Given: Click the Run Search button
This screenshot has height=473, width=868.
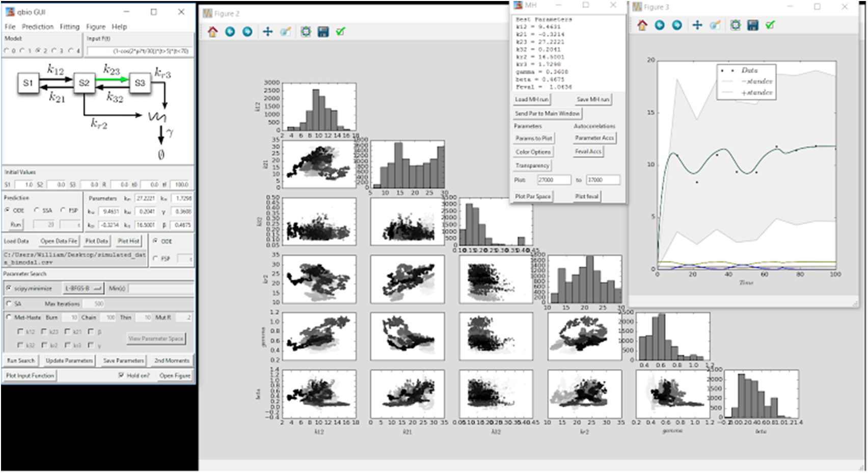Looking at the screenshot, I should tap(21, 360).
